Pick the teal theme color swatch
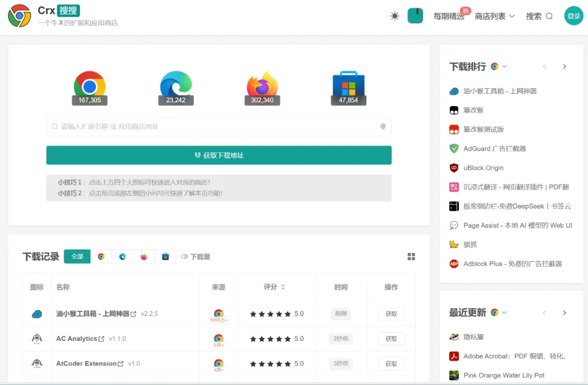588x385 pixels. click(x=415, y=16)
